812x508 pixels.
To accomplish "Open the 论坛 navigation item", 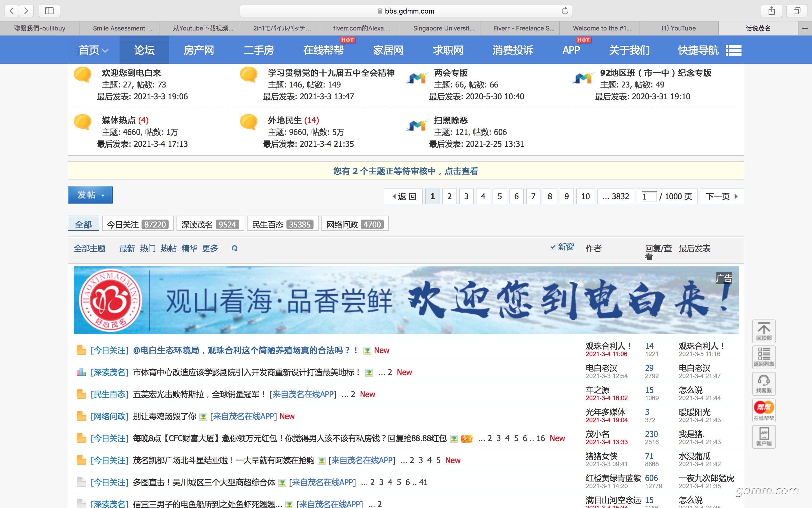I will click(x=144, y=51).
